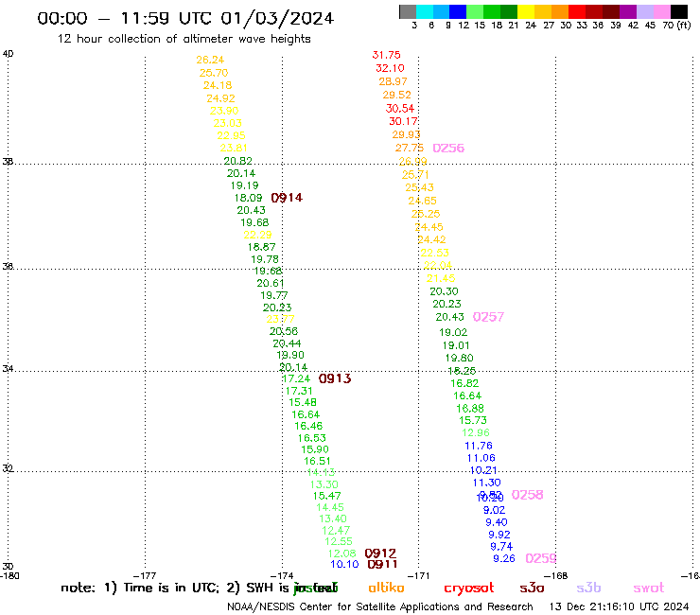Click the 0912 time stamp label
The height and width of the screenshot is (615, 700).
(380, 553)
